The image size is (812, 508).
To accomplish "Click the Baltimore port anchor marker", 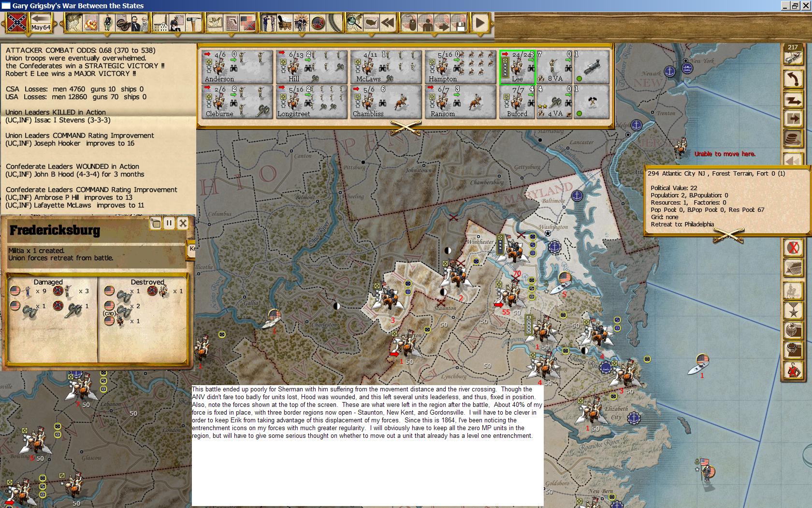I will pyautogui.click(x=577, y=196).
